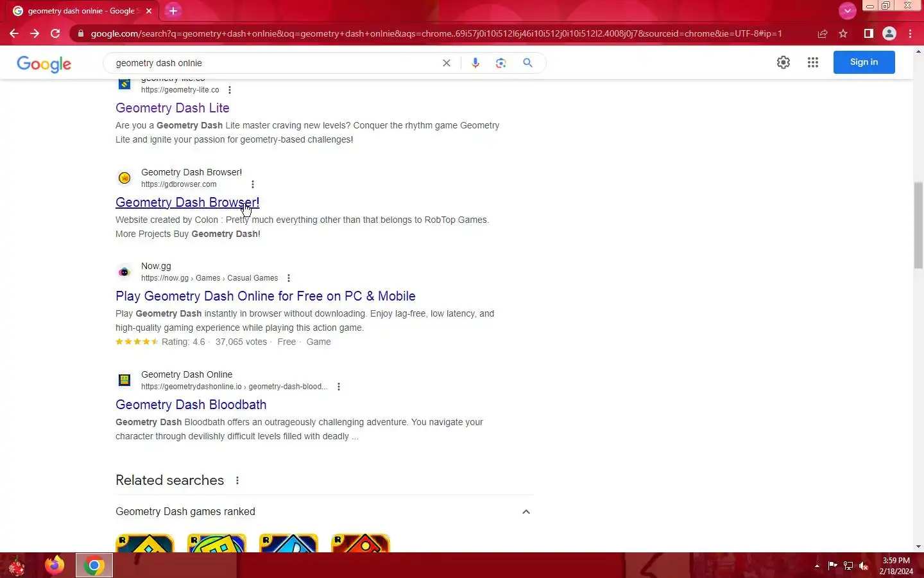924x578 pixels.
Task: Submit search with magnifier icon
Action: [x=527, y=63]
